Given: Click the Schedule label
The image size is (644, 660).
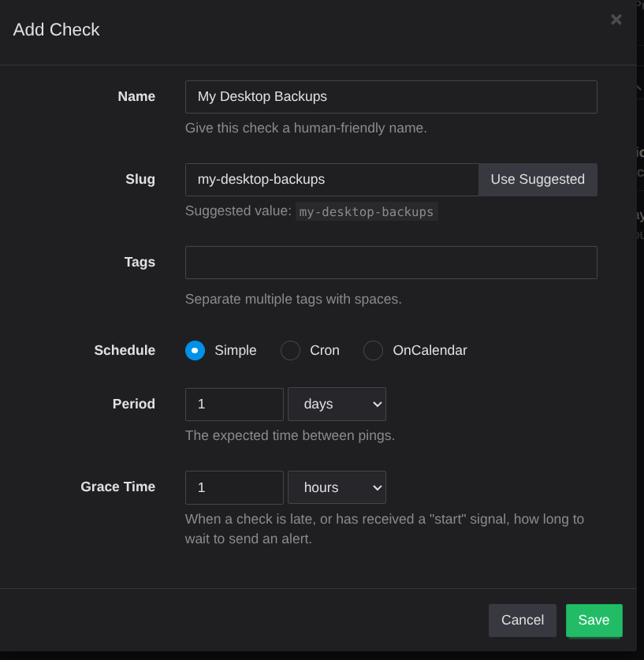Looking at the screenshot, I should tap(125, 350).
